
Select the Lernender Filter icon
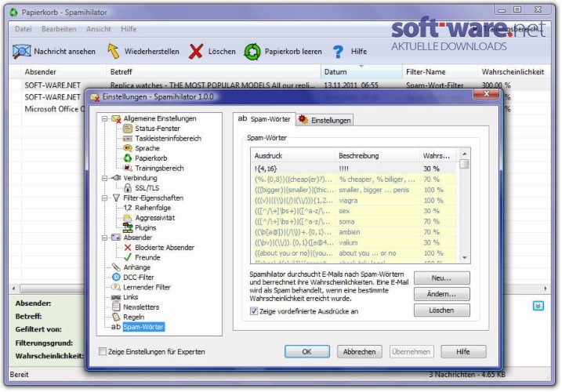point(116,287)
